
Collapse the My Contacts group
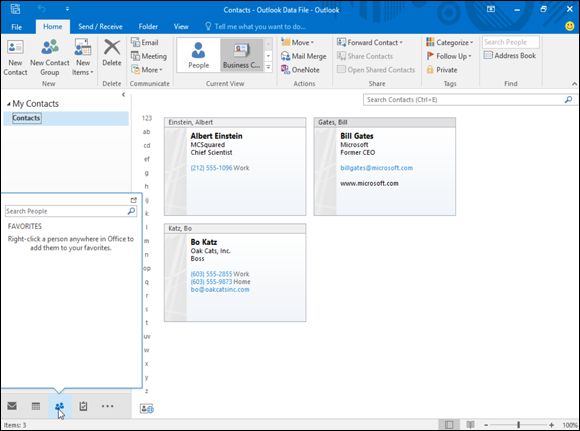(x=9, y=104)
